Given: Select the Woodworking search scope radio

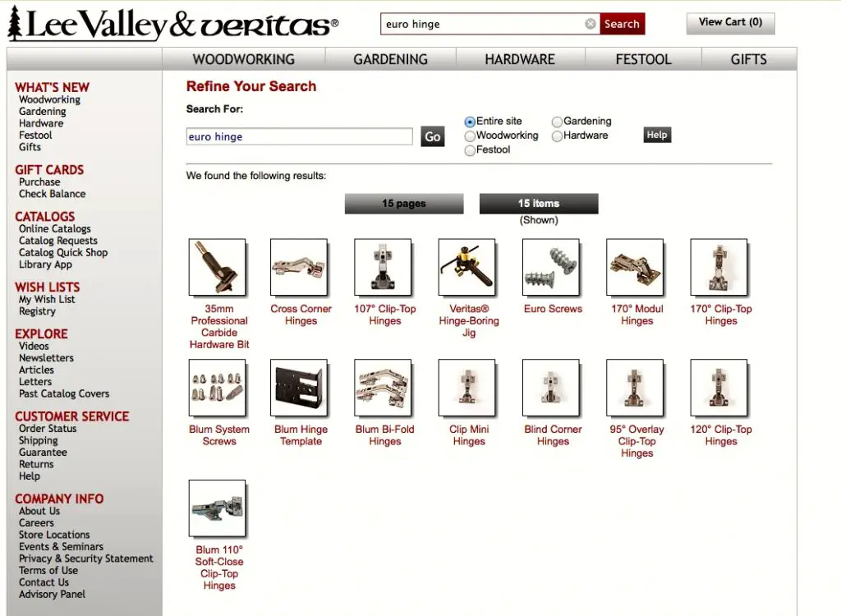Looking at the screenshot, I should tap(470, 136).
